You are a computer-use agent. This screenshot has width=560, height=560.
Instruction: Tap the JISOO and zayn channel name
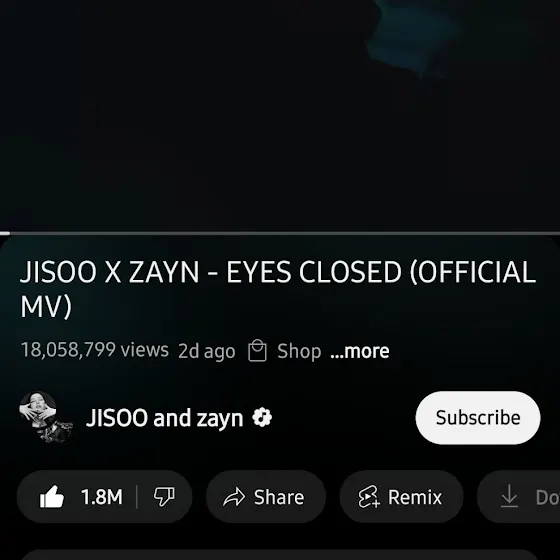[x=164, y=418]
